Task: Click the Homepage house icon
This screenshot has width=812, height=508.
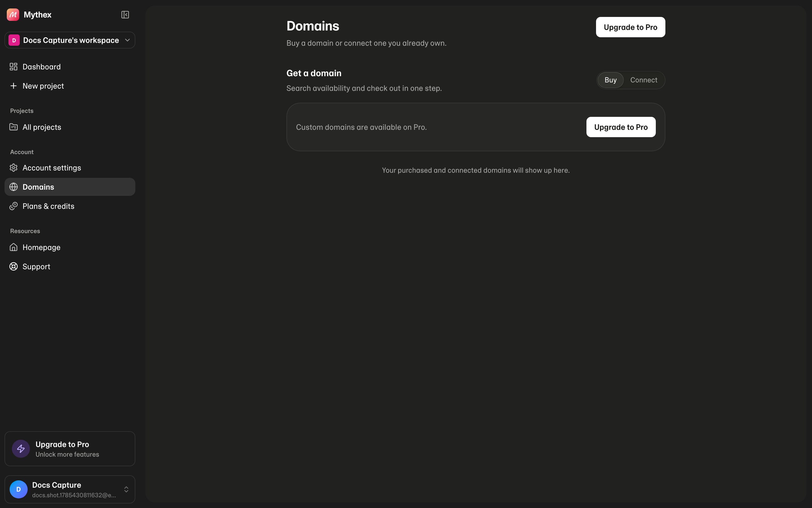Action: tap(14, 247)
